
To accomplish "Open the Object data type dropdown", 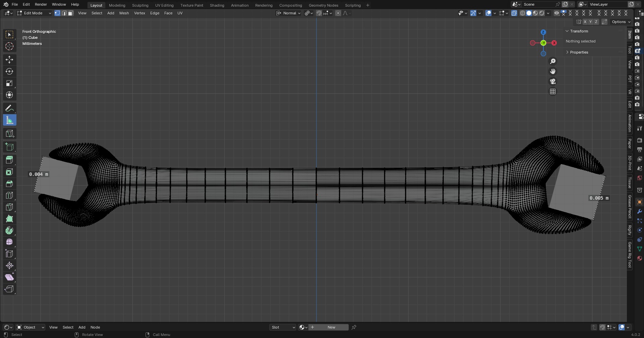I will (x=31, y=327).
